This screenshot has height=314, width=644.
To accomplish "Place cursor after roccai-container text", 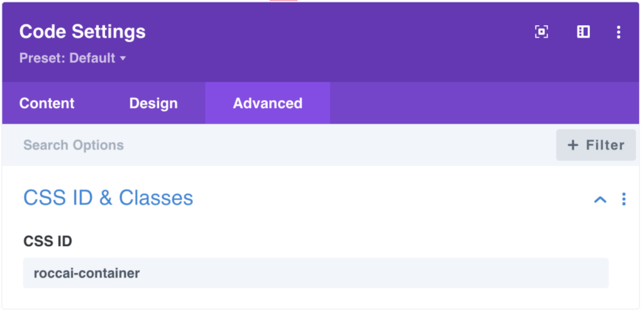I will click(x=142, y=273).
